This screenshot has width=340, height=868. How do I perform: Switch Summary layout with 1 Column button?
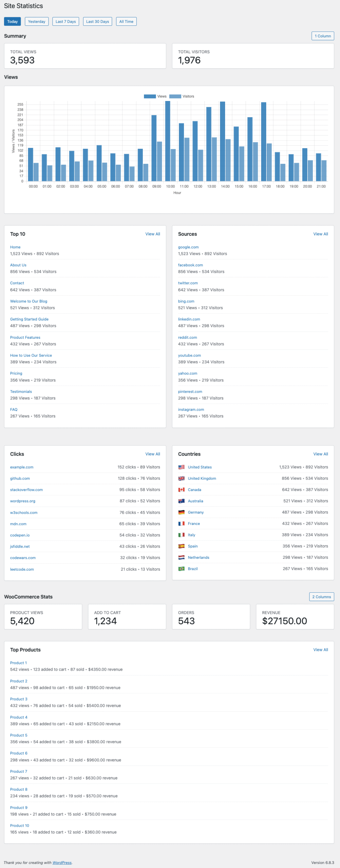(x=322, y=36)
